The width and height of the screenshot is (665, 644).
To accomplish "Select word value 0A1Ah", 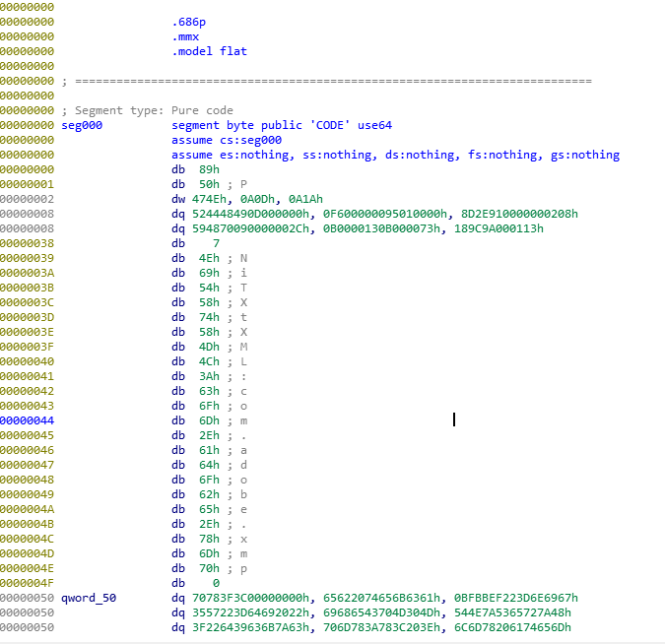I will 305,199.
